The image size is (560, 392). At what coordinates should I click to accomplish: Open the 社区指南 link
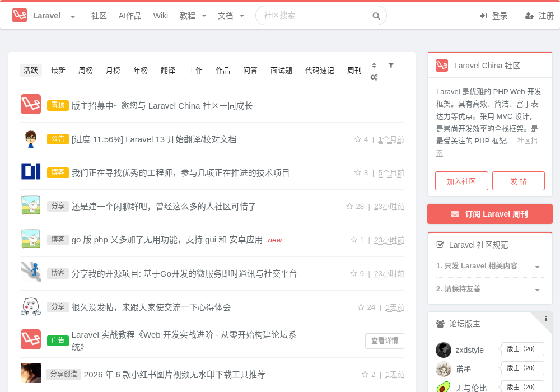(x=527, y=141)
